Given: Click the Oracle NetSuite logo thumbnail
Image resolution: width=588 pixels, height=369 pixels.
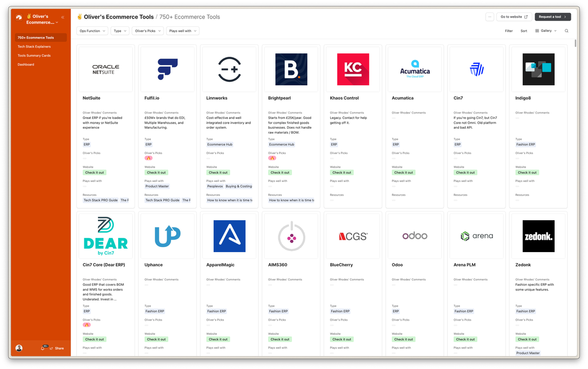Looking at the screenshot, I should 106,69.
